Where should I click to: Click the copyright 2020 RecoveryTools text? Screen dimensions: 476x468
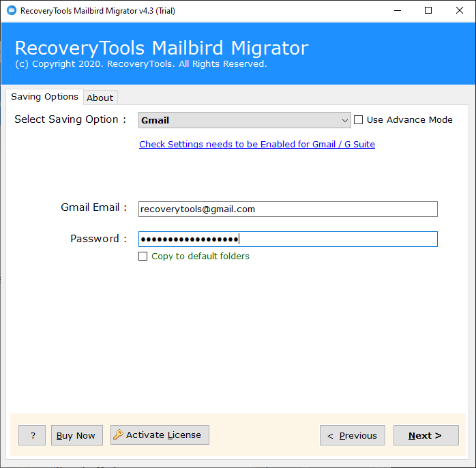(x=141, y=64)
